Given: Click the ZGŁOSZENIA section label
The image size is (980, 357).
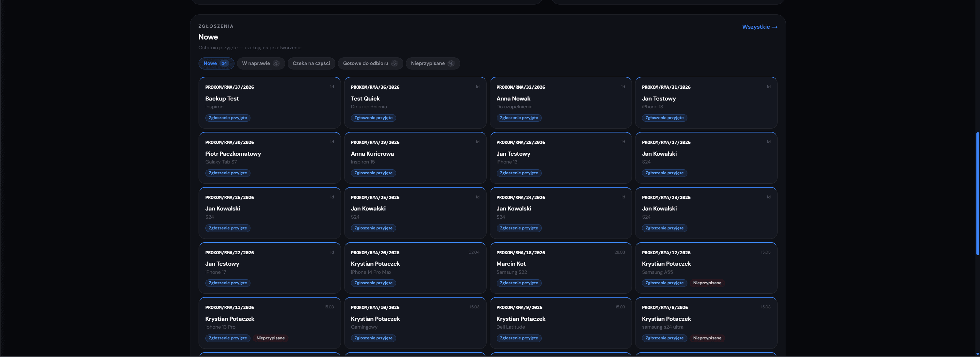Looking at the screenshot, I should pos(216,26).
